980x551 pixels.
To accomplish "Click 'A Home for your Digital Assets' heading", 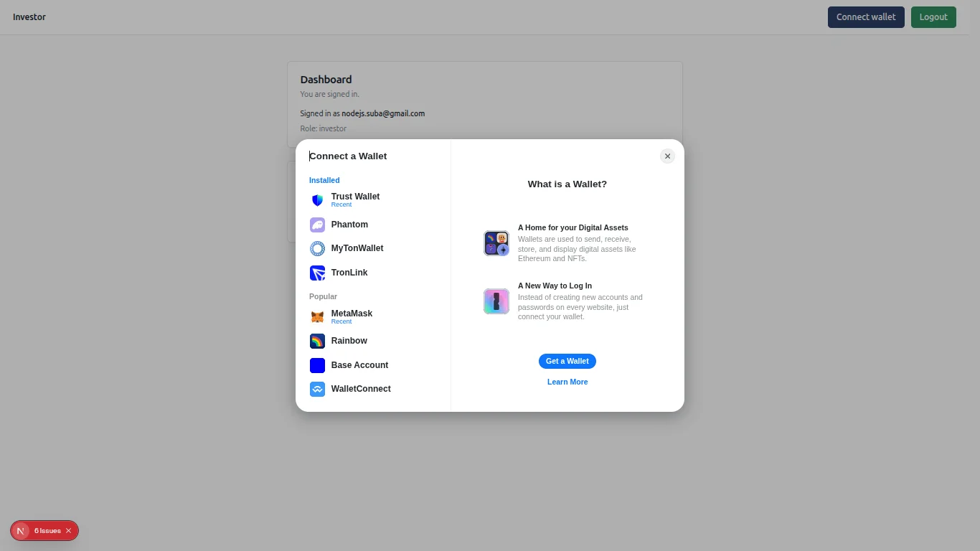I will point(573,227).
